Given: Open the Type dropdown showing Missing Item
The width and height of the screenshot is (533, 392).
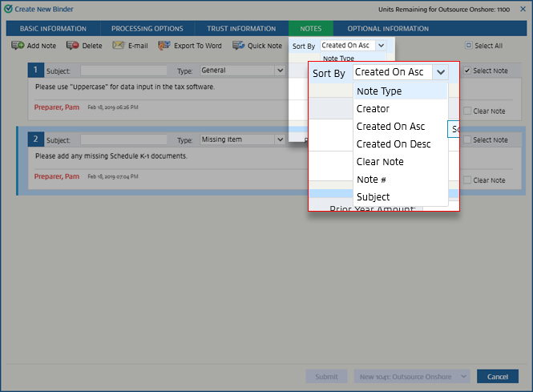Looking at the screenshot, I should point(241,139).
